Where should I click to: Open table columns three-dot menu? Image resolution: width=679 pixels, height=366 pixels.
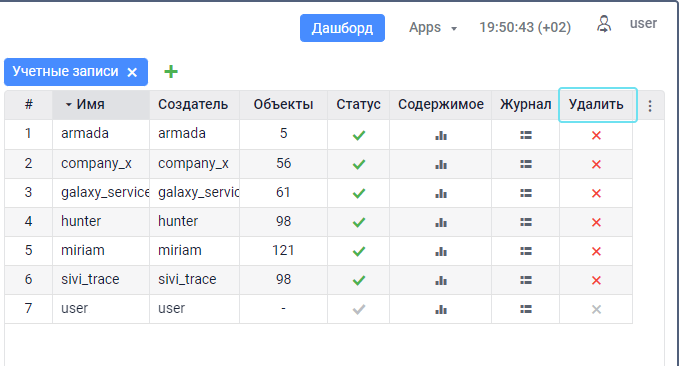(x=650, y=106)
